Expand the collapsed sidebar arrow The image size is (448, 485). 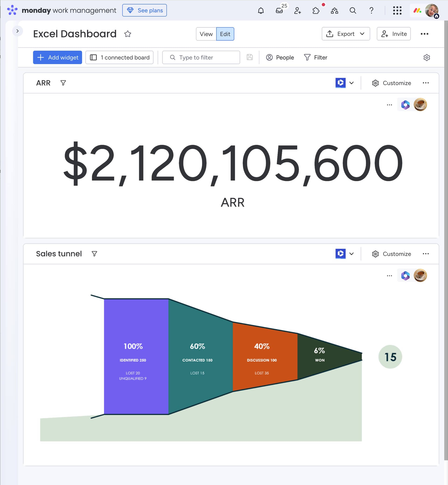click(17, 31)
